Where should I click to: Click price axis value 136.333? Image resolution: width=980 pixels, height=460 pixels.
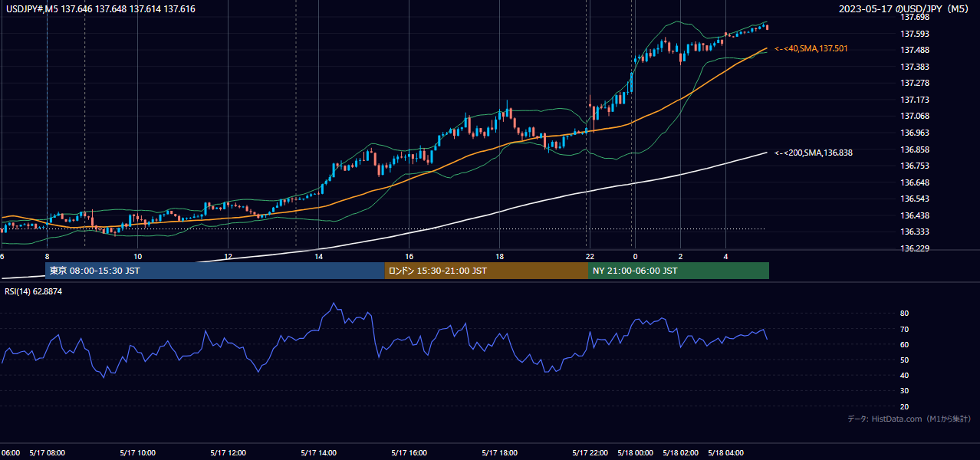coord(914,232)
